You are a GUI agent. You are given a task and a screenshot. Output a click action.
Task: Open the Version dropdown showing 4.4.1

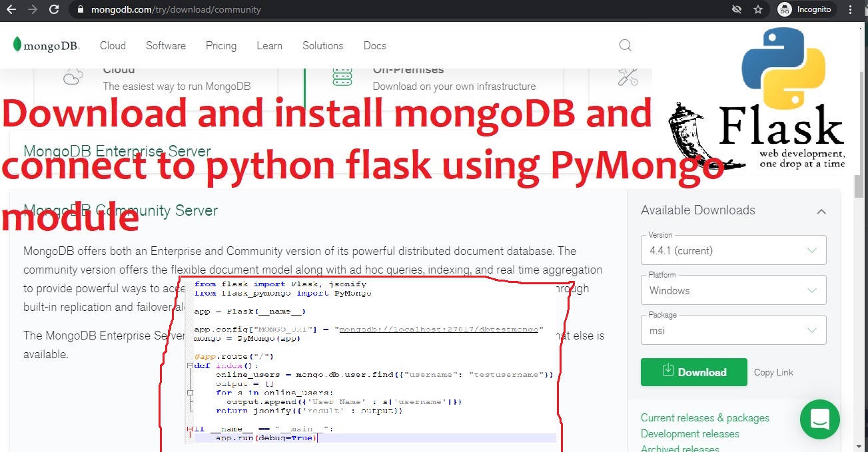(x=733, y=250)
